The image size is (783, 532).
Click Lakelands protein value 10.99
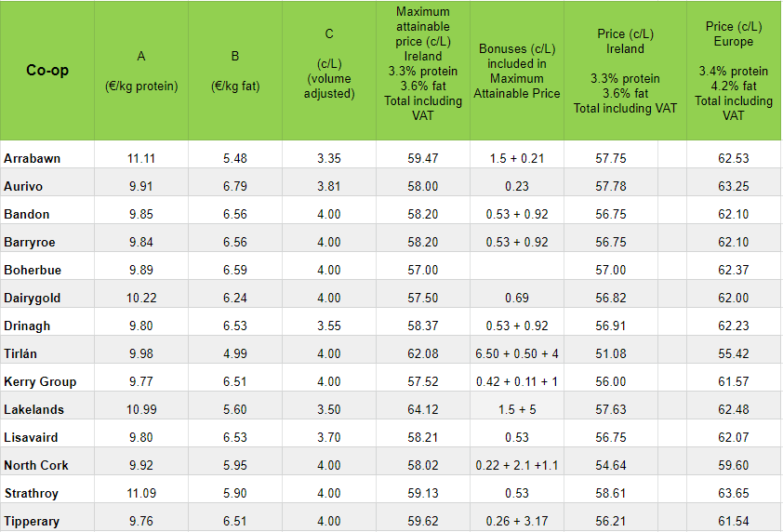pyautogui.click(x=141, y=409)
